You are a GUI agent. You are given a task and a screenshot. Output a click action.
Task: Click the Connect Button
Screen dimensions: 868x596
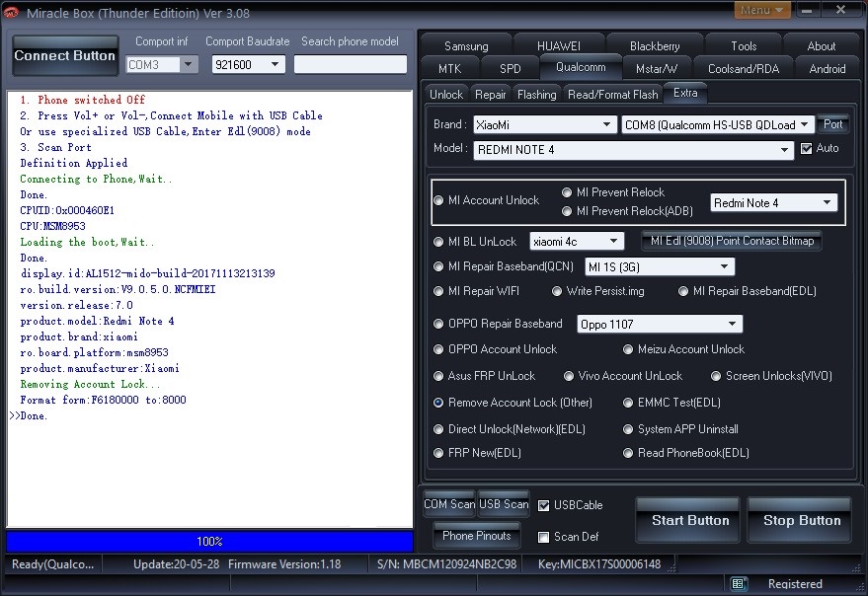(x=65, y=56)
